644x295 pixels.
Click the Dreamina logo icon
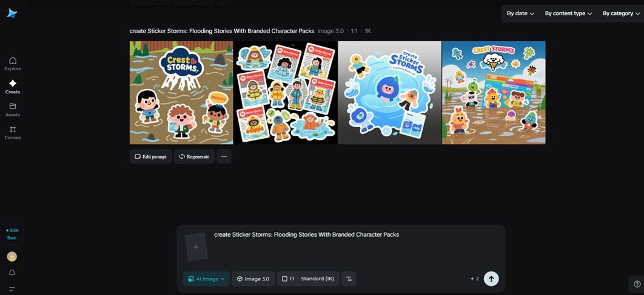12,13
